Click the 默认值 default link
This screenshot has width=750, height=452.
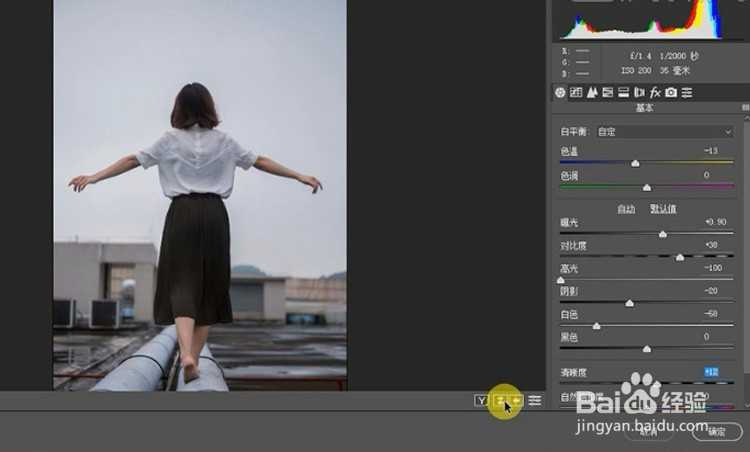(663, 209)
